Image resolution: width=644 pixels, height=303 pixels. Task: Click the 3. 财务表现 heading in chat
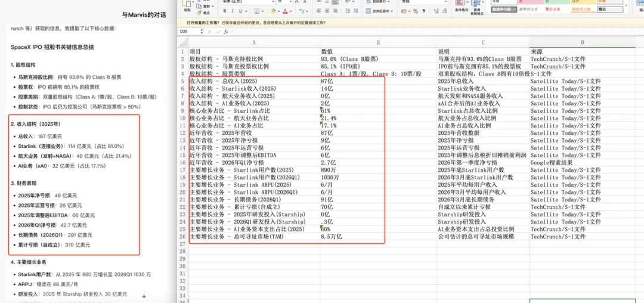[x=23, y=183]
